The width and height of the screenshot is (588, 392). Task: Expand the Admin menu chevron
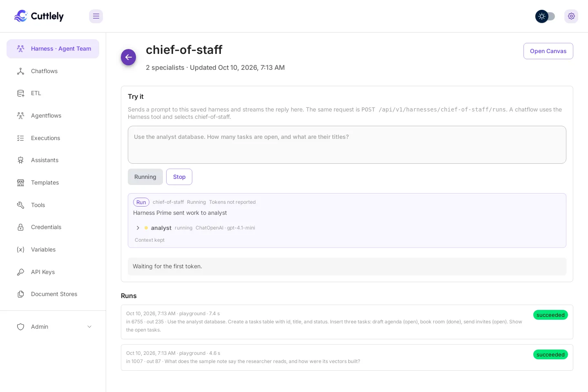tap(89, 327)
